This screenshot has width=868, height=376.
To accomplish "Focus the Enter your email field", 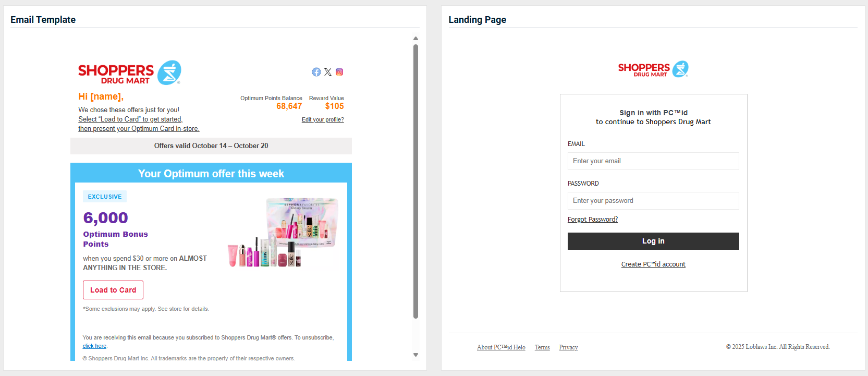I will click(x=653, y=161).
